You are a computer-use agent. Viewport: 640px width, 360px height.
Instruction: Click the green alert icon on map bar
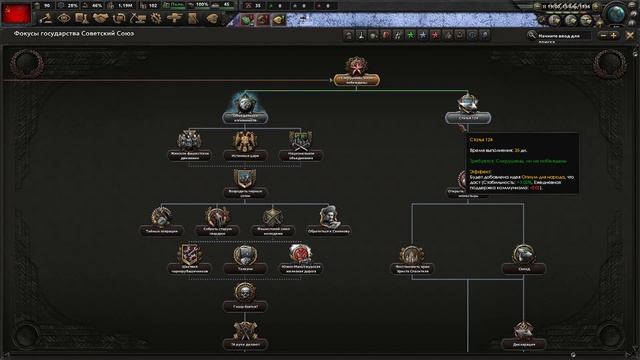click(x=247, y=20)
